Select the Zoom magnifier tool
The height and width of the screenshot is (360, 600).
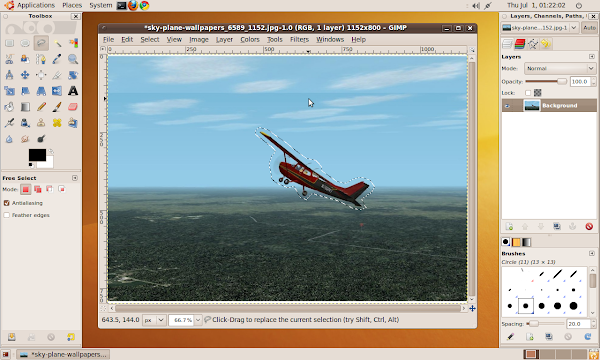tap(73, 59)
